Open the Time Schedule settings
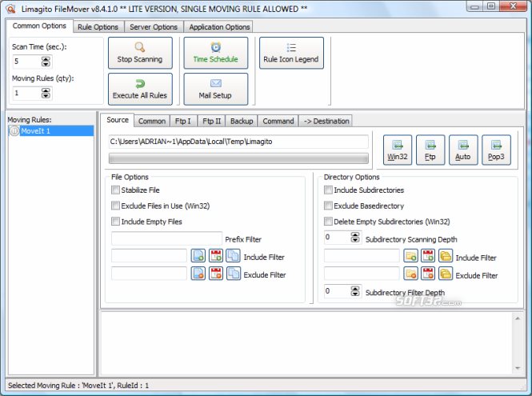 point(216,53)
